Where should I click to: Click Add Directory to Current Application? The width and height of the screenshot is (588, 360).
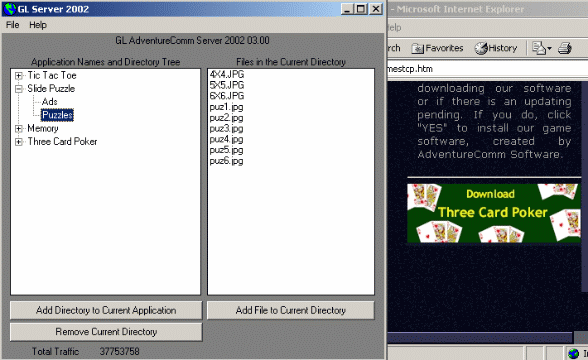point(106,310)
